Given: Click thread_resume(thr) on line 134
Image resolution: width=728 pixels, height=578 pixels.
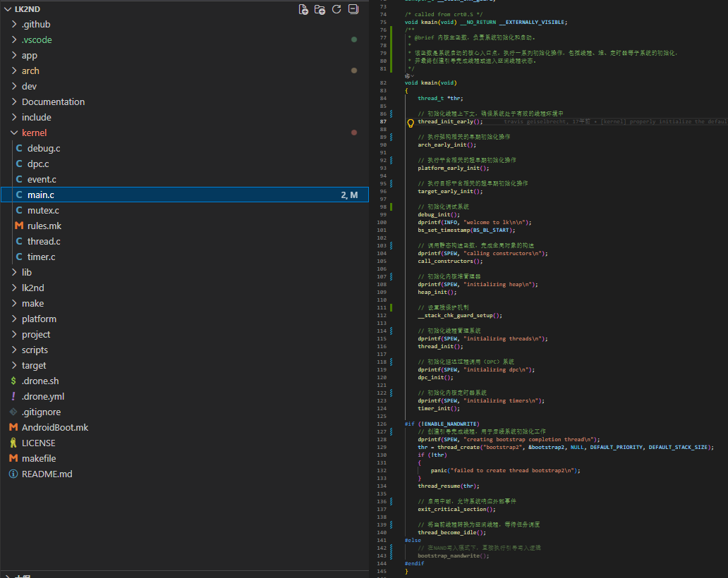Looking at the screenshot, I should 449,486.
